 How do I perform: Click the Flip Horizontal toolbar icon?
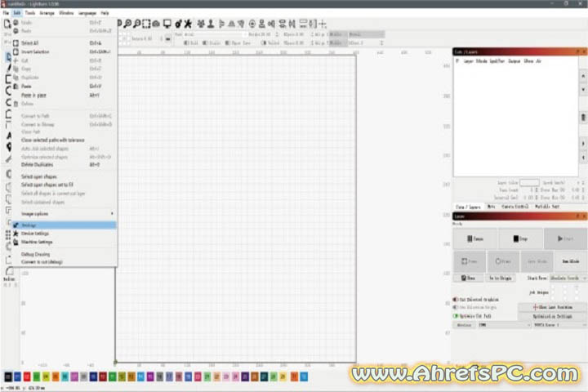coord(222,24)
